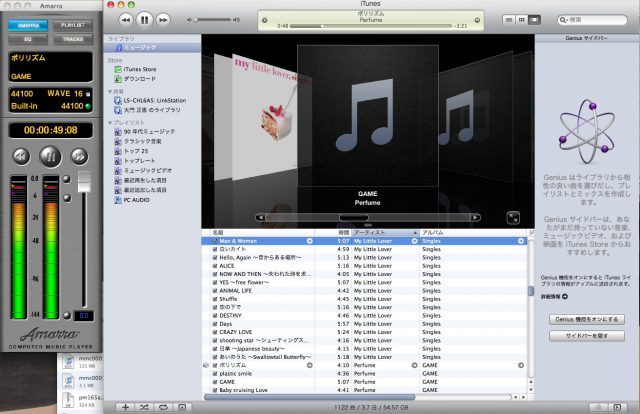Switch iTunes to grid view
Image resolution: width=640 pixels, height=414 pixels.
click(521, 20)
